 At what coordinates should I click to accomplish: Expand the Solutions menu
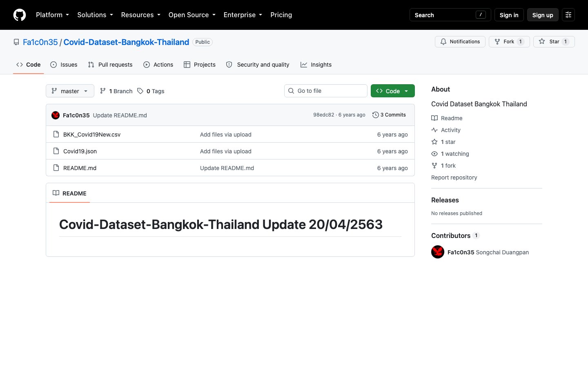click(95, 15)
